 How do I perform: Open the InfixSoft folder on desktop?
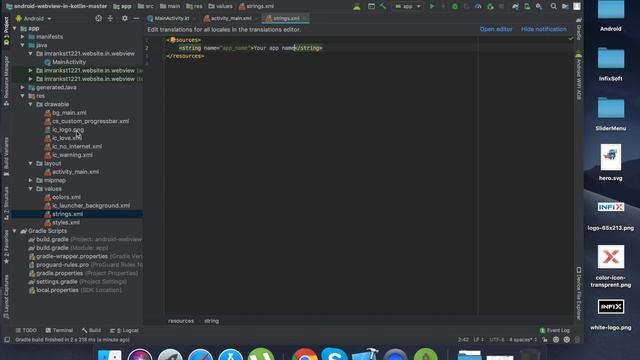point(611,64)
